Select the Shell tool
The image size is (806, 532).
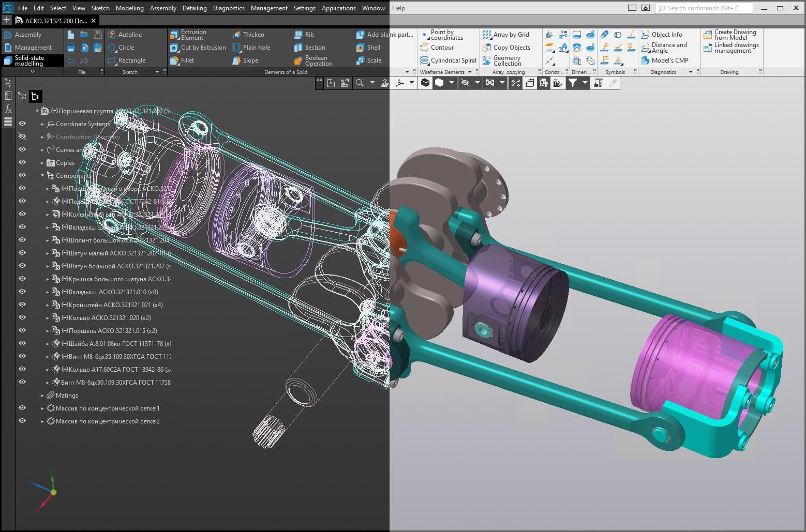click(x=368, y=48)
